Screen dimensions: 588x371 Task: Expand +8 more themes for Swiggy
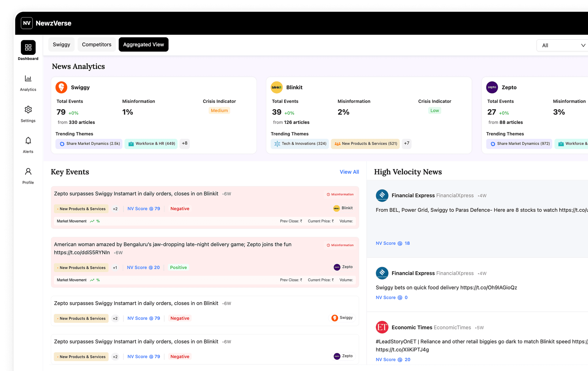click(184, 143)
